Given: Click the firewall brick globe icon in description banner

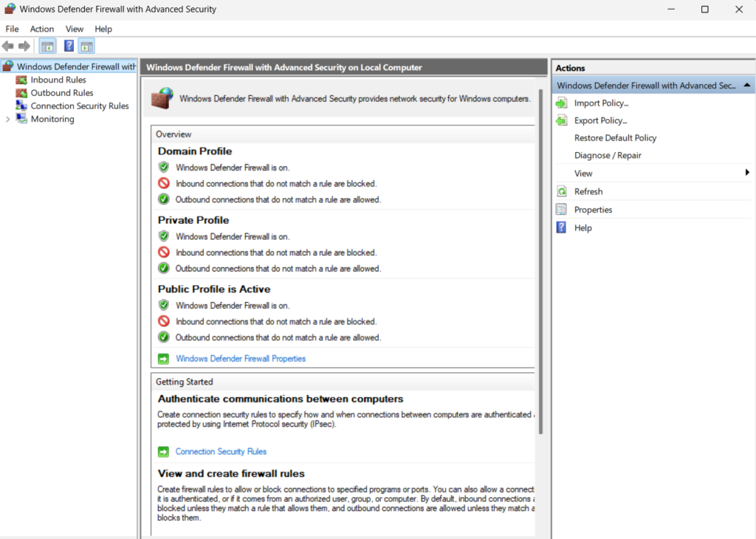Looking at the screenshot, I should (162, 98).
